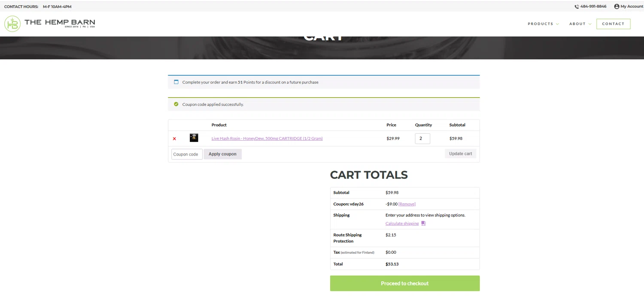The image size is (644, 304).
Task: Click The Hemp Barn logo
Action: point(49,24)
